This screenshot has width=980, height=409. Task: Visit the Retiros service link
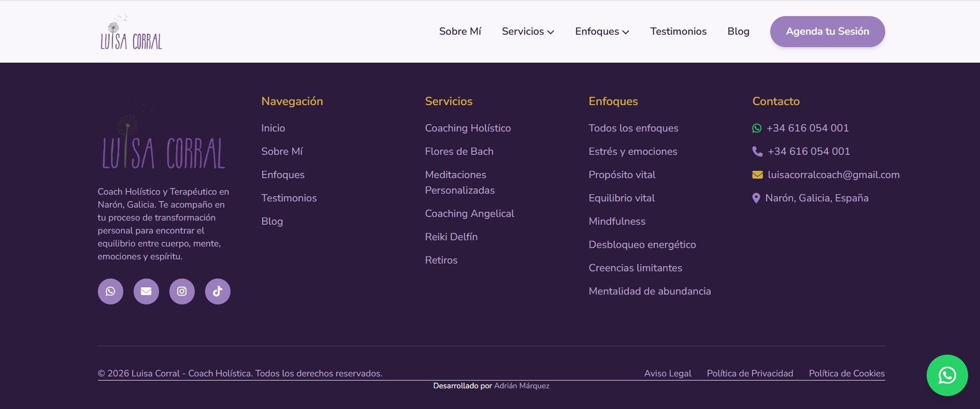point(441,260)
